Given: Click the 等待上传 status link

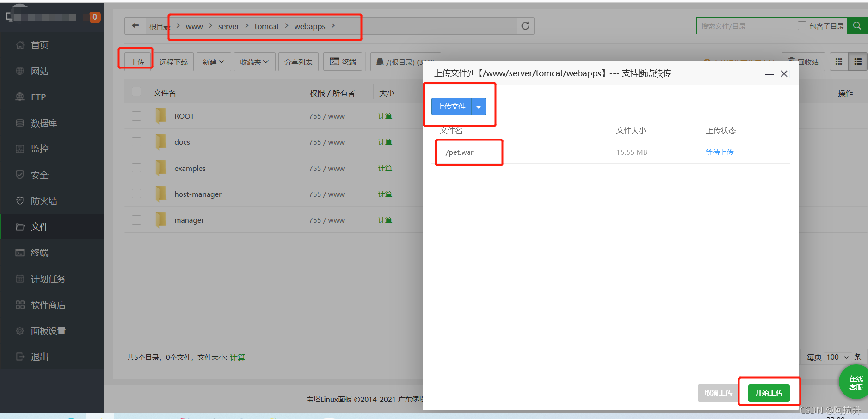Looking at the screenshot, I should pos(720,152).
